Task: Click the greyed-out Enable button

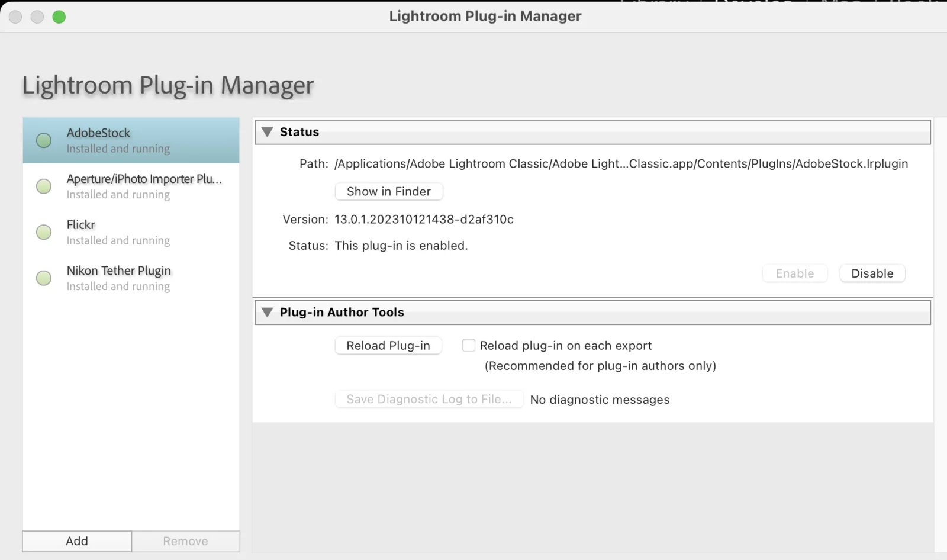Action: coord(795,273)
